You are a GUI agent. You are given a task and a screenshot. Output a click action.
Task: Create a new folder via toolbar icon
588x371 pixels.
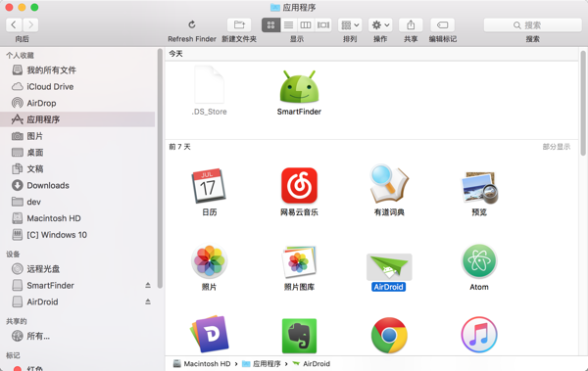239,25
